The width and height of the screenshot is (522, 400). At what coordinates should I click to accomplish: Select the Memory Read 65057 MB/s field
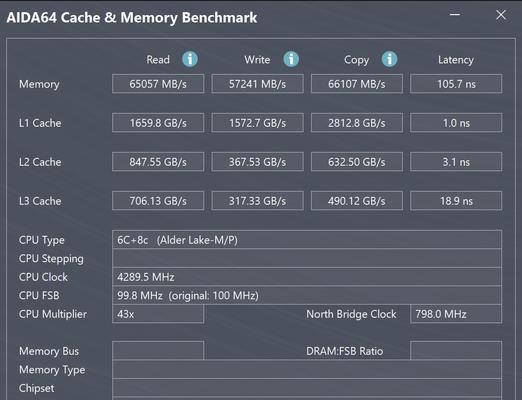click(158, 84)
